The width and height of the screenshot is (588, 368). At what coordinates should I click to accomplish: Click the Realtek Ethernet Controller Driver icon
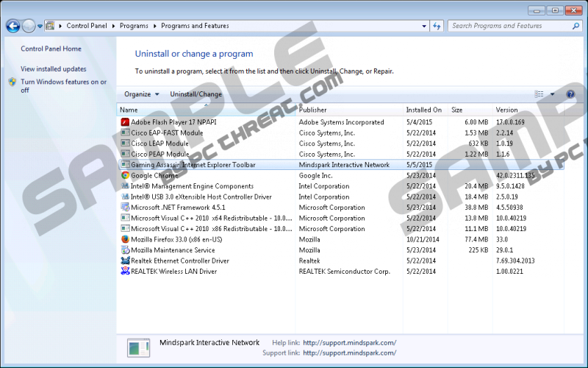pyautogui.click(x=125, y=261)
